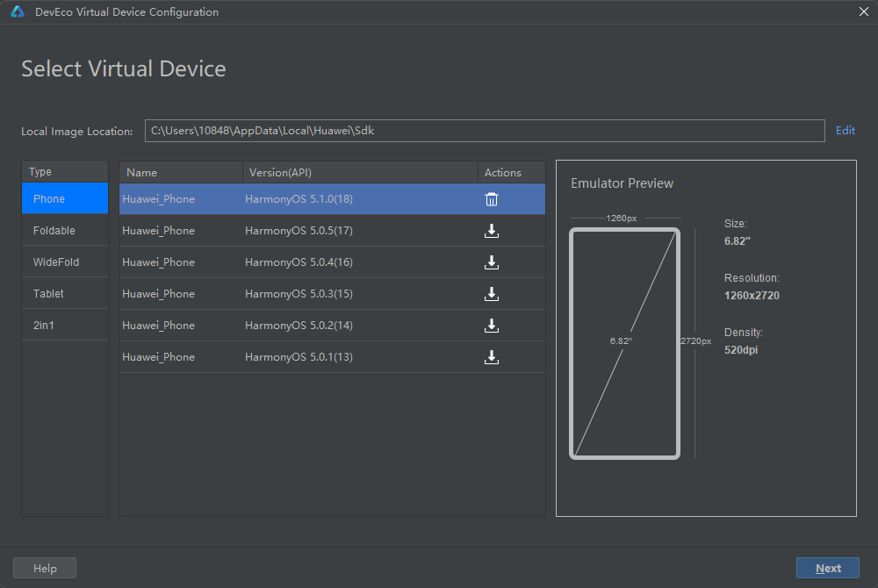Screen dimensions: 878x588
Task: Sort by the Version(API) column header
Action: pyautogui.click(x=360, y=172)
